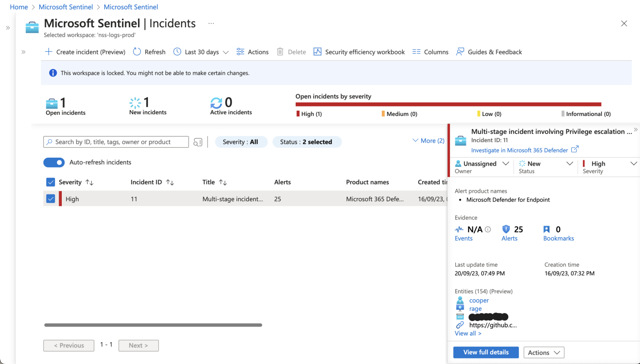Expand More (2) filters

point(428,141)
